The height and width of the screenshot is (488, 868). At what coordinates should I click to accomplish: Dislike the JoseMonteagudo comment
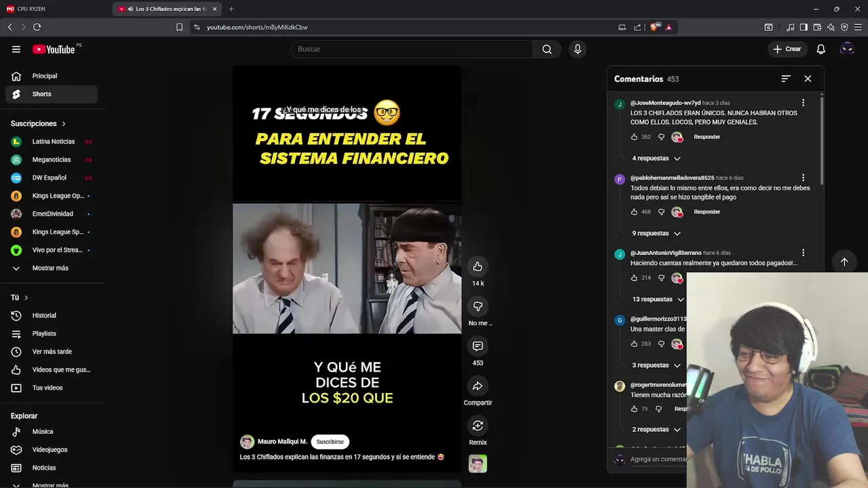pyautogui.click(x=661, y=137)
